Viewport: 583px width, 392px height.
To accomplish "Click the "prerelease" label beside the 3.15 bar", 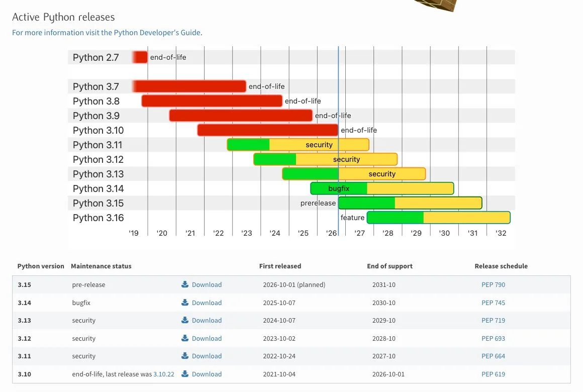I will [318, 203].
